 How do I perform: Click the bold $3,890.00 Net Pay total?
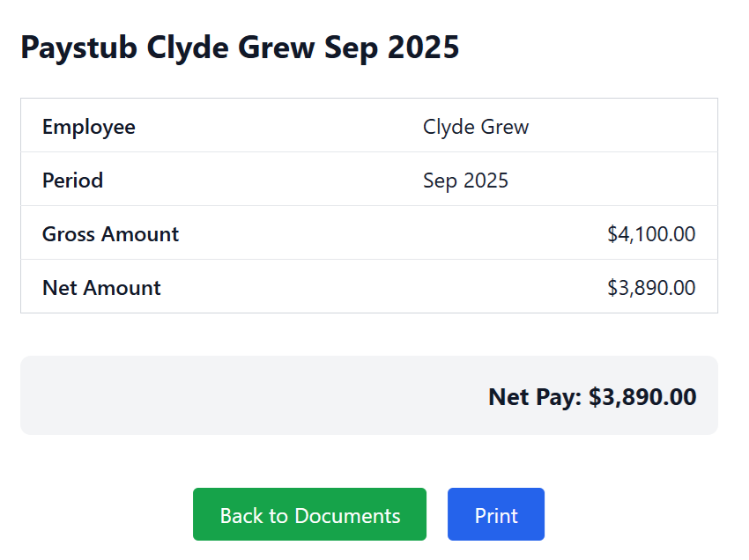[642, 397]
